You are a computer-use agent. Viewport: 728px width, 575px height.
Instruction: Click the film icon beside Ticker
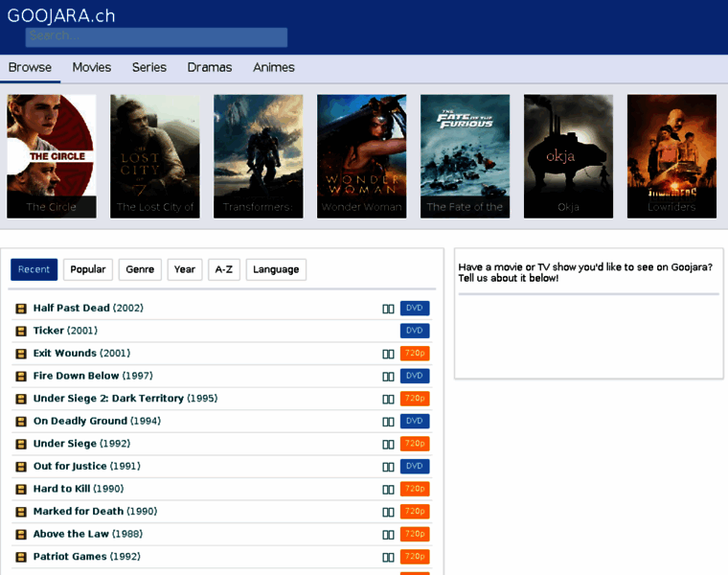[21, 332]
